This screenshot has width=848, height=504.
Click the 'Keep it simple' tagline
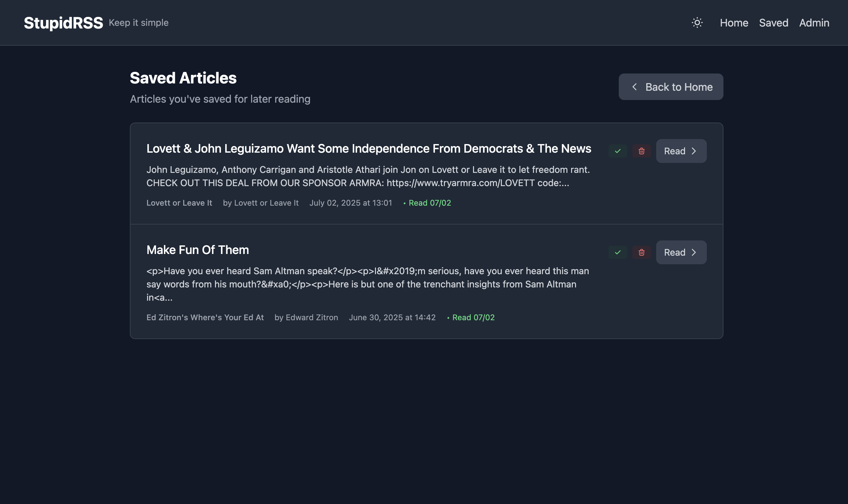coord(138,23)
